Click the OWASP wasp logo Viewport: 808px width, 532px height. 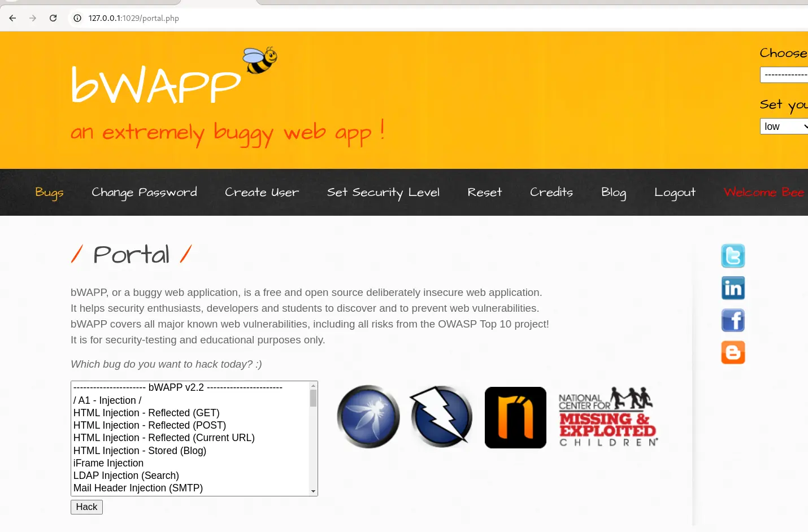368,417
